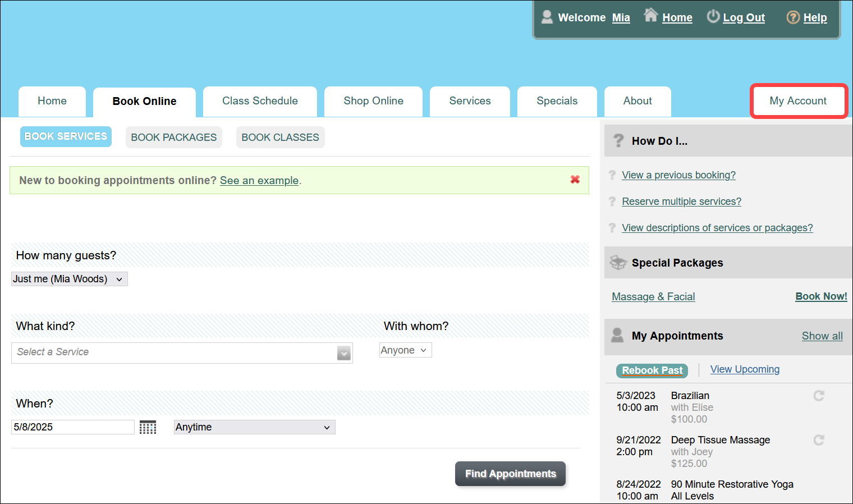Click the house icon beside Home
Screen dimensions: 853x504
click(650, 15)
